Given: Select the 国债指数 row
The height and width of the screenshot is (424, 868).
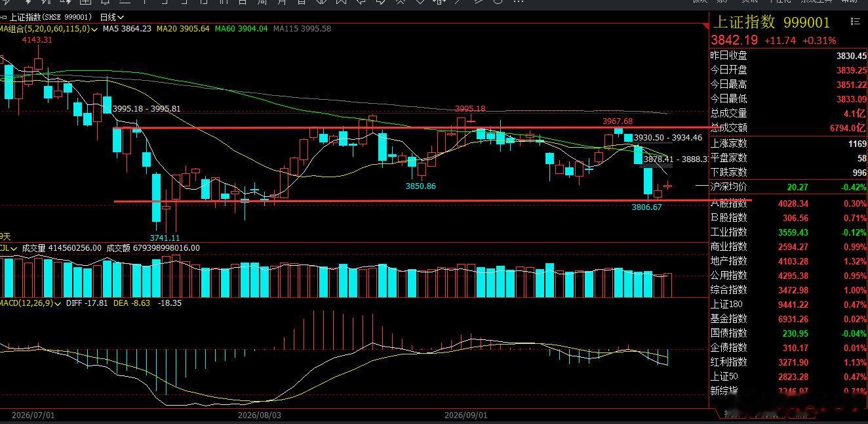Looking at the screenshot, I should [789, 333].
